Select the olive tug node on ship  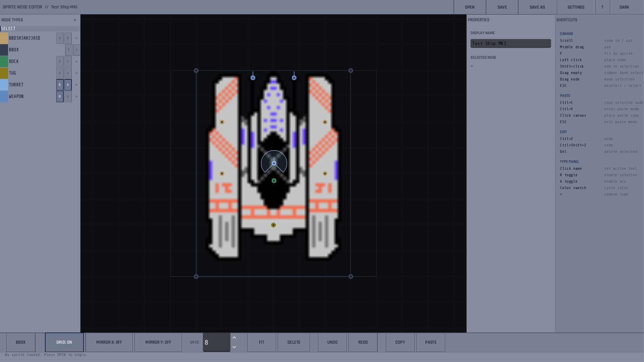[x=273, y=225]
